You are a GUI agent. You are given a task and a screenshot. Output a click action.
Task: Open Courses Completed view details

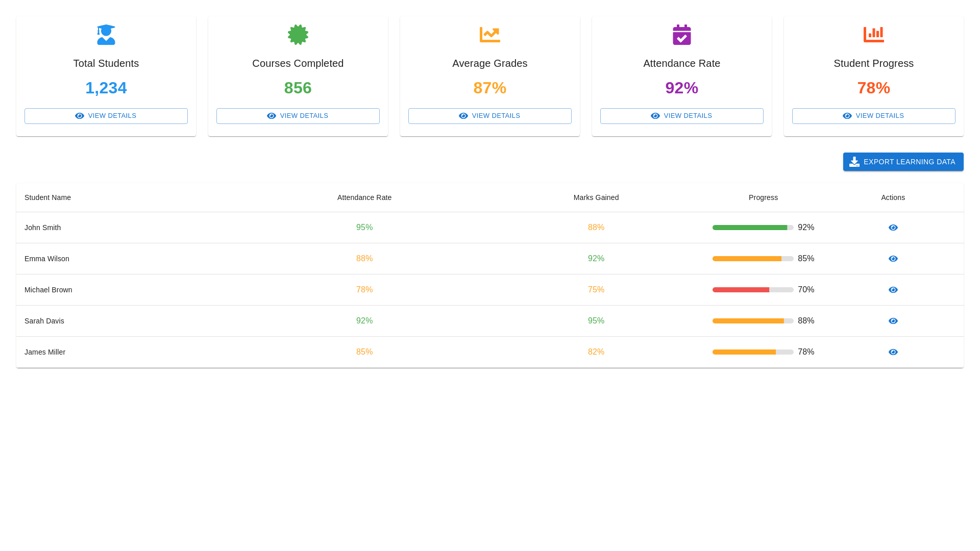coord(298,116)
